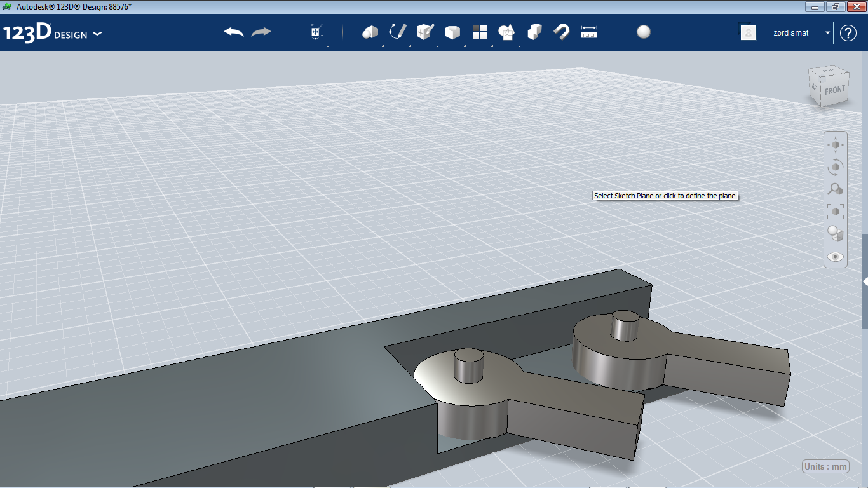Click the Redo arrow
The width and height of the screenshot is (868, 488).
click(261, 32)
